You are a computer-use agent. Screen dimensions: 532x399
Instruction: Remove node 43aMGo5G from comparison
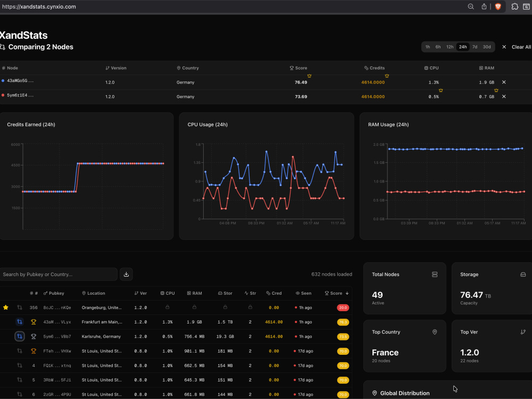(504, 82)
